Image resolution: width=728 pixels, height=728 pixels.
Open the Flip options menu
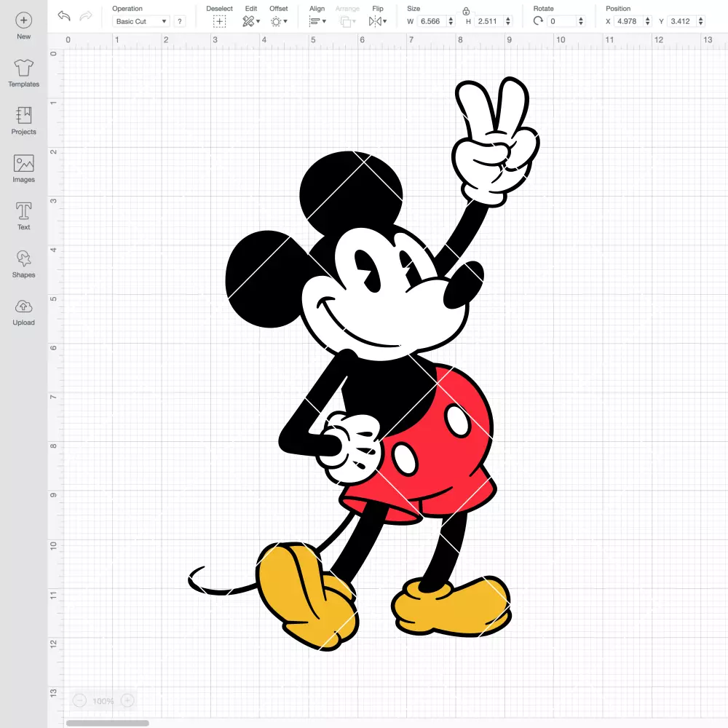[377, 21]
